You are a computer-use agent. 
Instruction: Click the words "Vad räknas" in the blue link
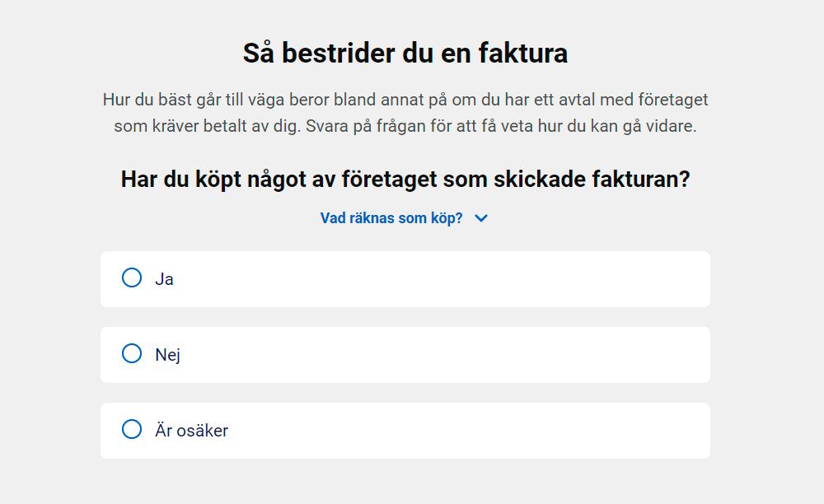point(355,218)
